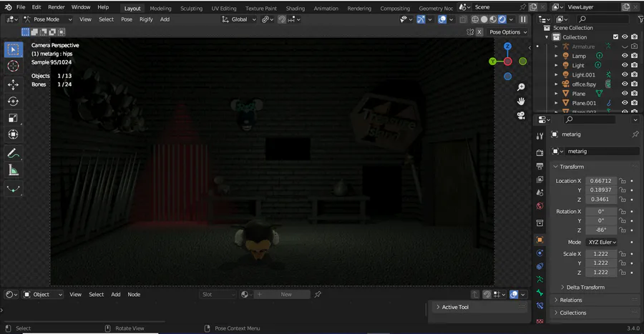Select the Breakdowner pose tool
The image size is (644, 334).
pyautogui.click(x=13, y=189)
